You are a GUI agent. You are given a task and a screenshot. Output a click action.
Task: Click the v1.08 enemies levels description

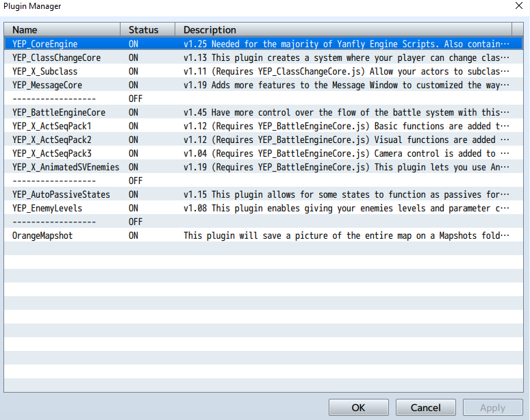pos(346,209)
